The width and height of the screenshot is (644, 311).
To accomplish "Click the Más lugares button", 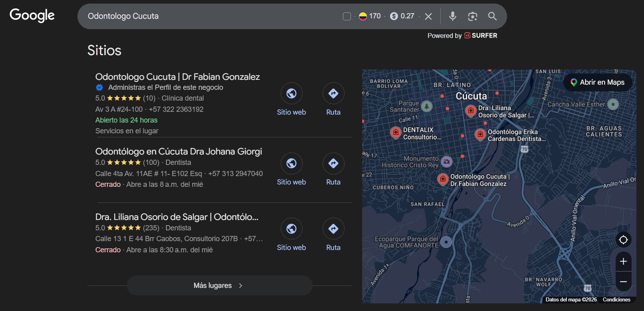I will pos(220,285).
